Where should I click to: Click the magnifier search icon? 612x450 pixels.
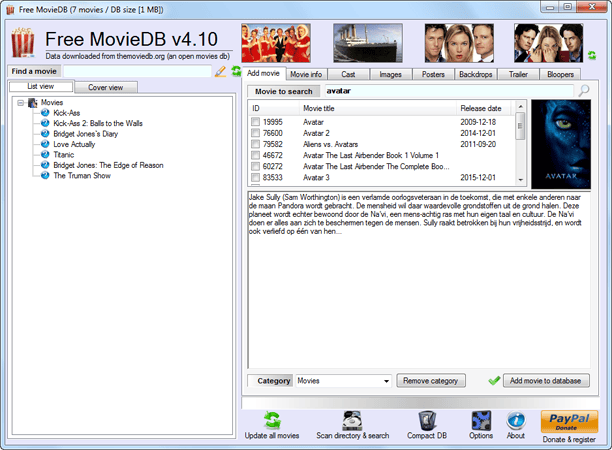pos(584,91)
